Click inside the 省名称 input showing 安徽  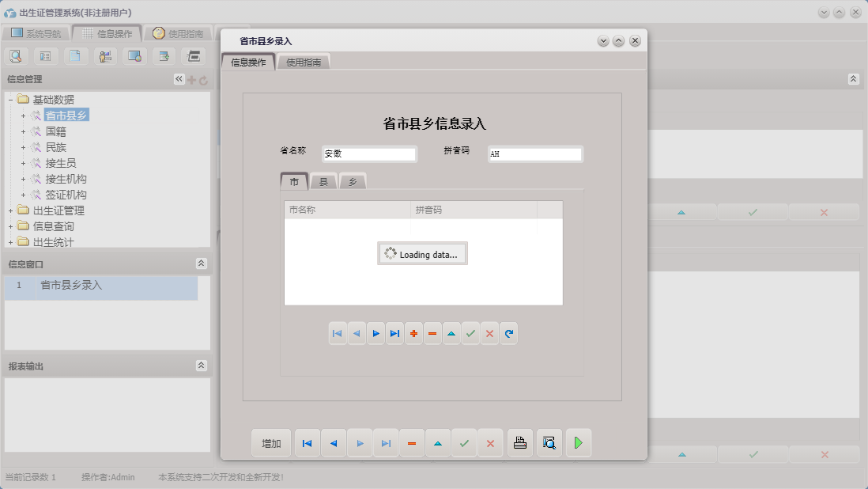368,154
